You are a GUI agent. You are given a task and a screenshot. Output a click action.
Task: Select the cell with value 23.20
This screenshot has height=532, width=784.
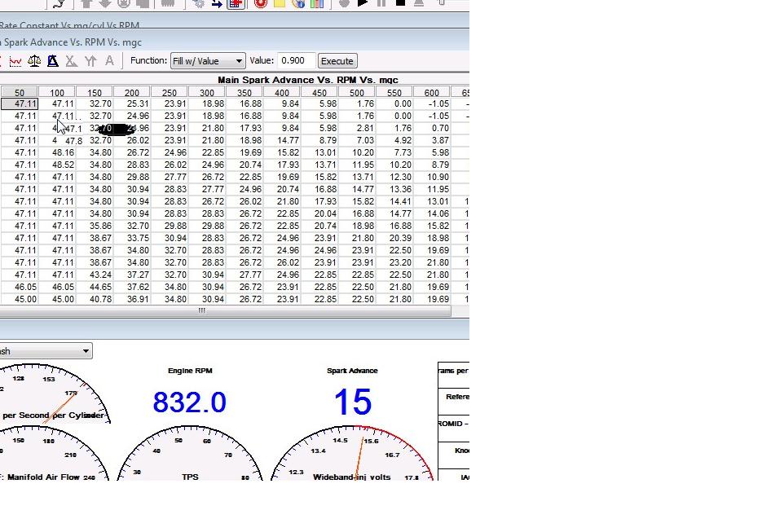click(x=394, y=262)
